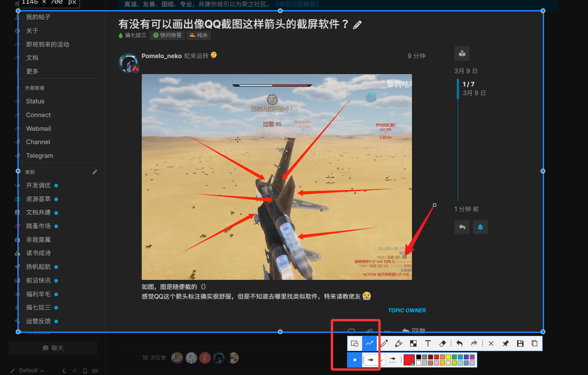The width and height of the screenshot is (588, 375).
Task: Select the underlined arrow line style
Action: (x=393, y=360)
